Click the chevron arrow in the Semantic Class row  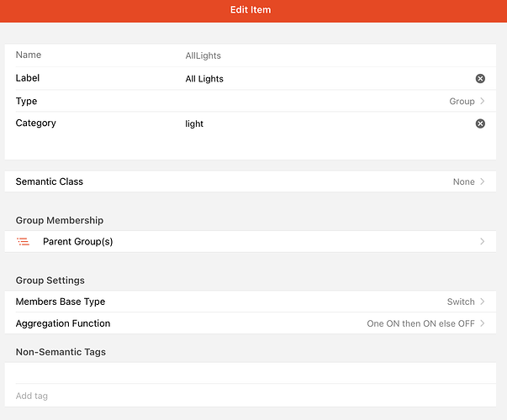coord(482,181)
